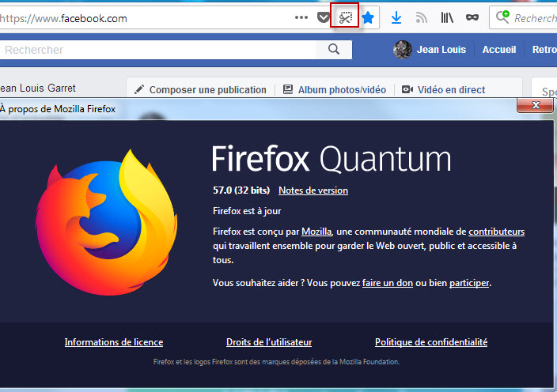The image size is (557, 392).
Task: Open the contributeurs link
Action: [496, 232]
